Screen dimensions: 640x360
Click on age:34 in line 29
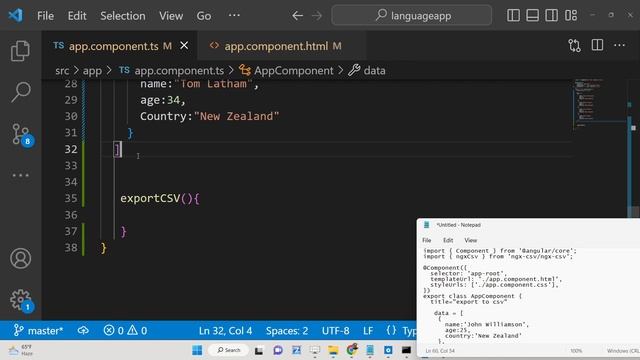tap(162, 100)
